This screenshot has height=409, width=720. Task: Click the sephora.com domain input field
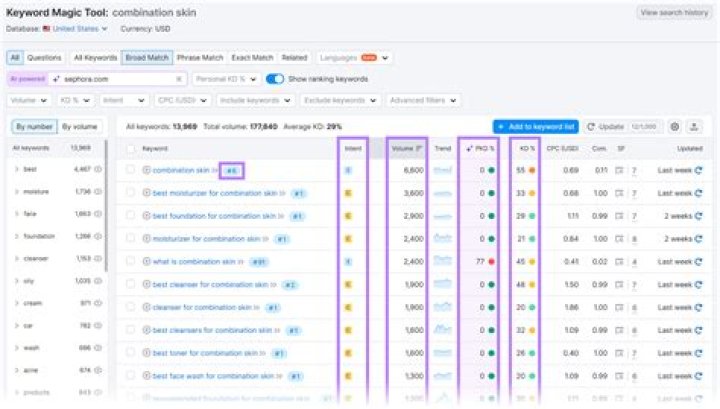click(117, 79)
